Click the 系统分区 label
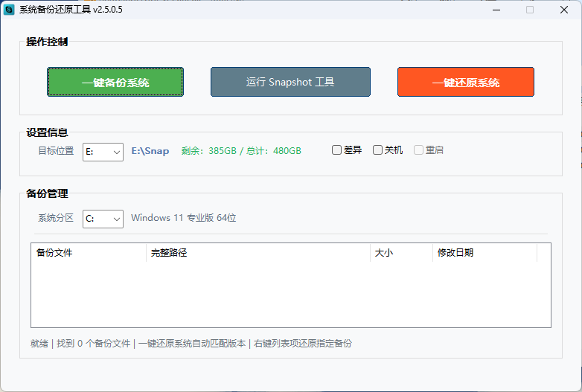Image resolution: width=582 pixels, height=392 pixels. (x=56, y=218)
